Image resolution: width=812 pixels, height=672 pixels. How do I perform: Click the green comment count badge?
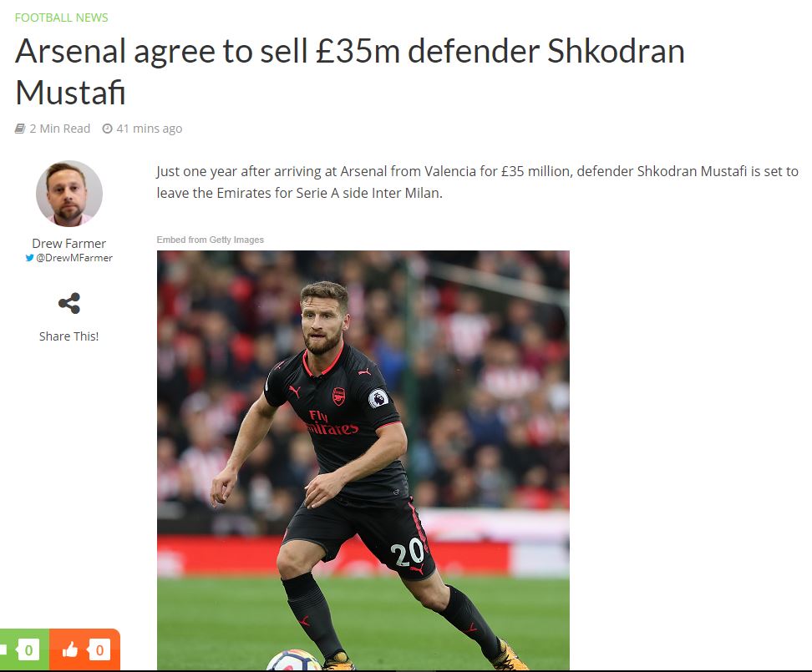click(x=28, y=649)
